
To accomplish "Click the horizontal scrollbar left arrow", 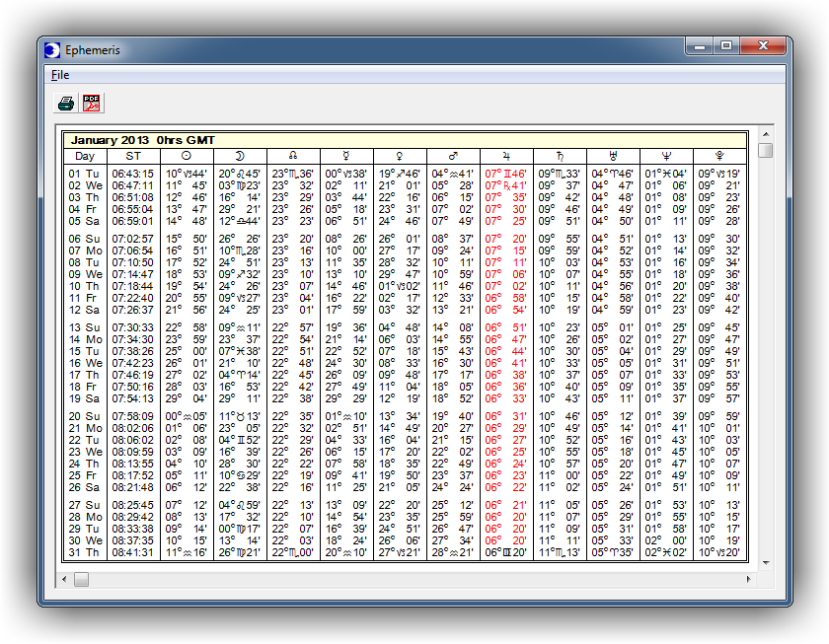I will pyautogui.click(x=64, y=579).
